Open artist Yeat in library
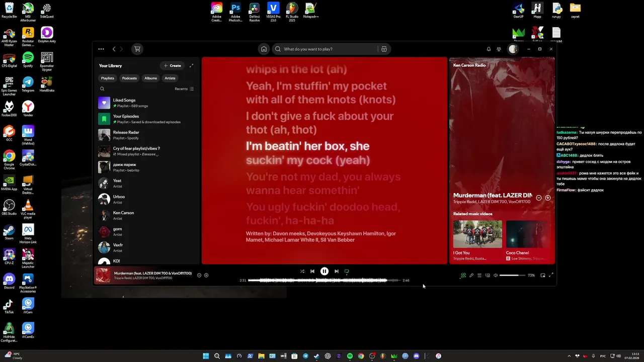Image resolution: width=644 pixels, height=362 pixels. click(147, 184)
